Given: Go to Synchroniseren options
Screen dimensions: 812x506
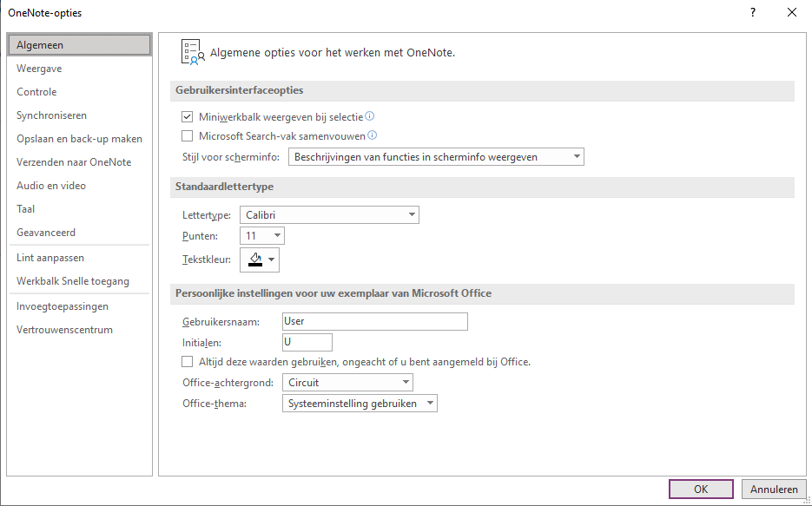Looking at the screenshot, I should [x=79, y=115].
